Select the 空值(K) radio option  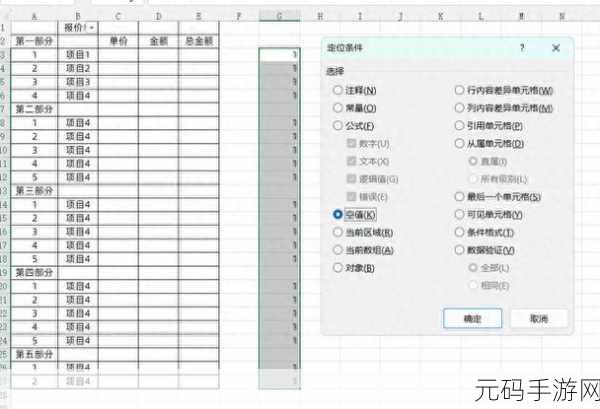pos(354,214)
